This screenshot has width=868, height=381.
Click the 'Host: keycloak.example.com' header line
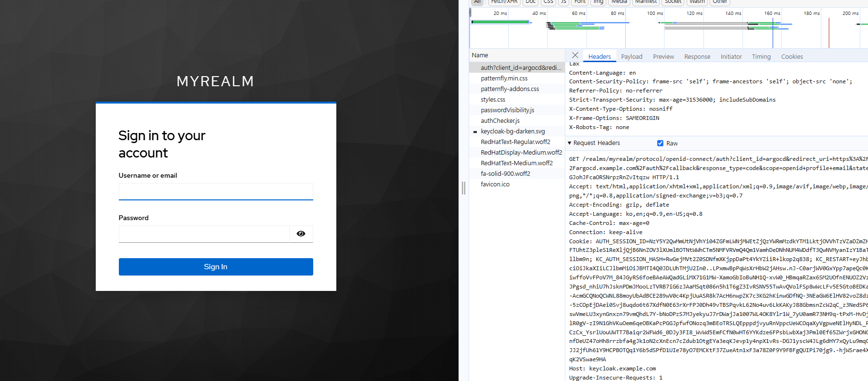tap(613, 368)
